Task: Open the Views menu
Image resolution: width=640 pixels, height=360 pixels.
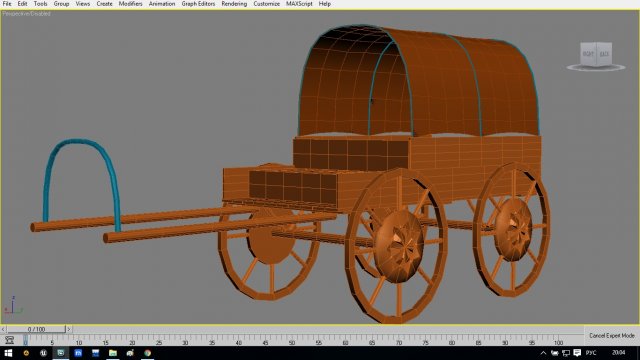Action: (83, 4)
